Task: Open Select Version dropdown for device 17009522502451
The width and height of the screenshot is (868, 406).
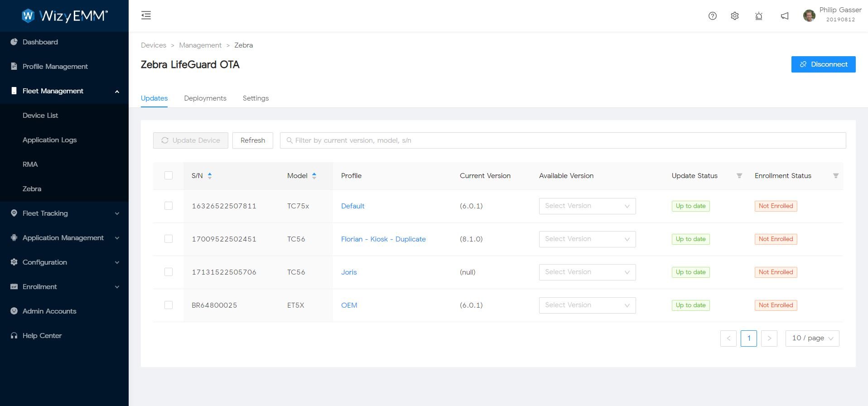Action: pos(587,239)
